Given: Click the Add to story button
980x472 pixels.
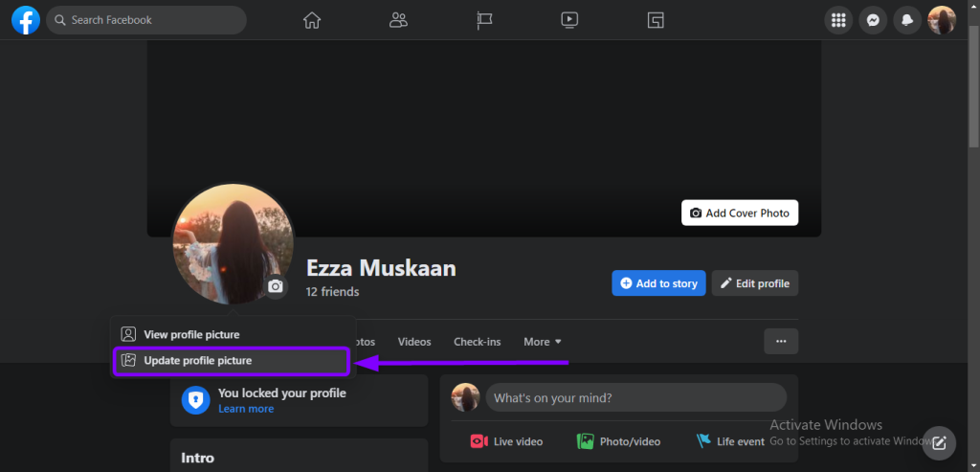Looking at the screenshot, I should 658,283.
